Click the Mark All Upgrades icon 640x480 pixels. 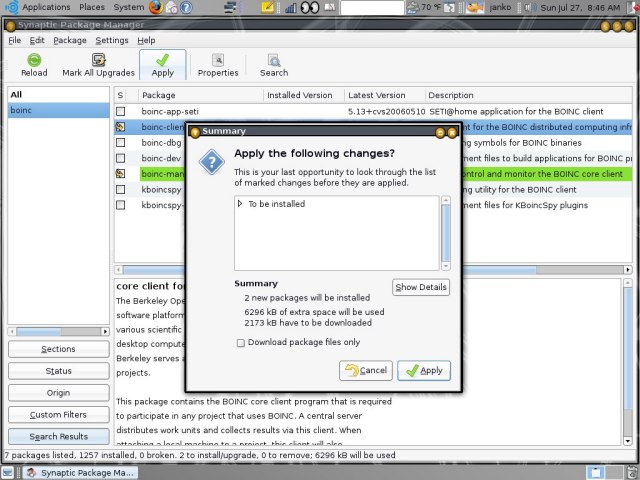click(98, 60)
